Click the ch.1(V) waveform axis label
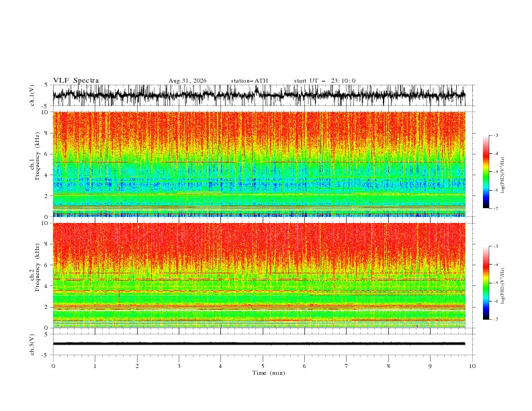Screen dimensions: 532x411 pos(32,95)
